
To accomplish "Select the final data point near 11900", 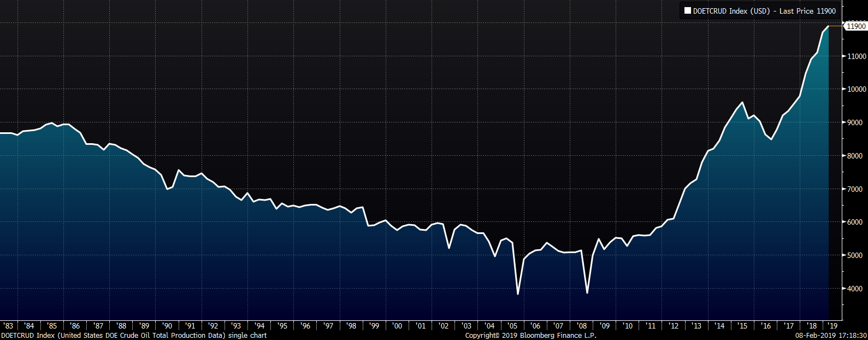I will (x=829, y=26).
